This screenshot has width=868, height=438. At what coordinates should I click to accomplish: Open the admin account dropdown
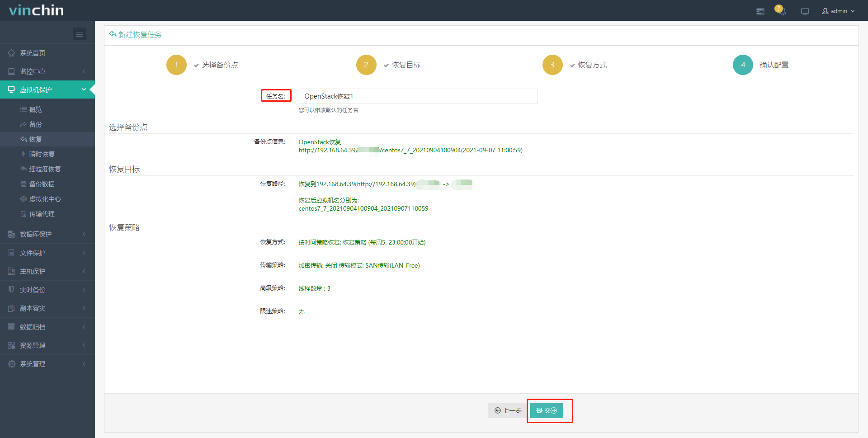pos(838,11)
